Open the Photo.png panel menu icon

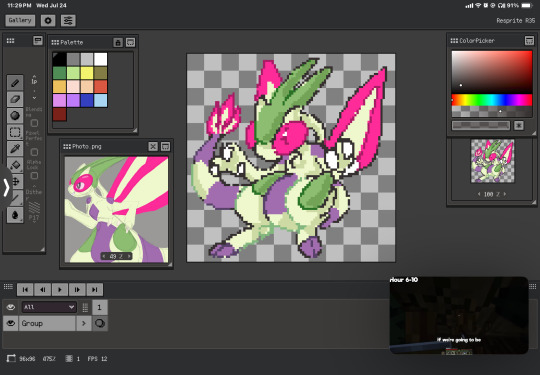[x=165, y=146]
